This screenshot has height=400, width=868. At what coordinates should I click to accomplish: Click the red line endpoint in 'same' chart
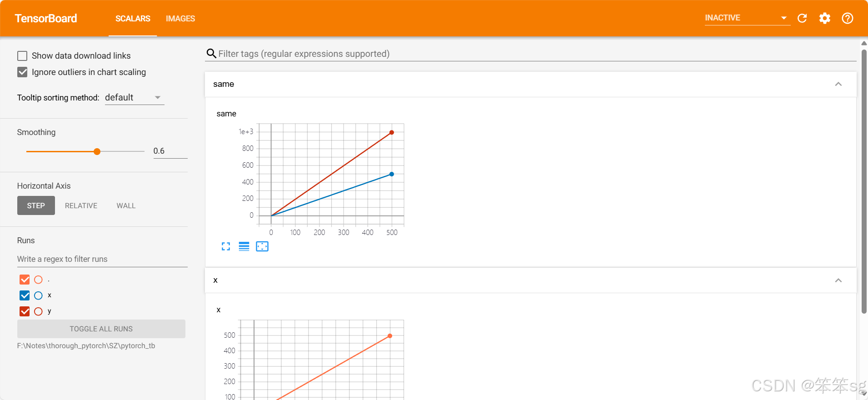392,133
